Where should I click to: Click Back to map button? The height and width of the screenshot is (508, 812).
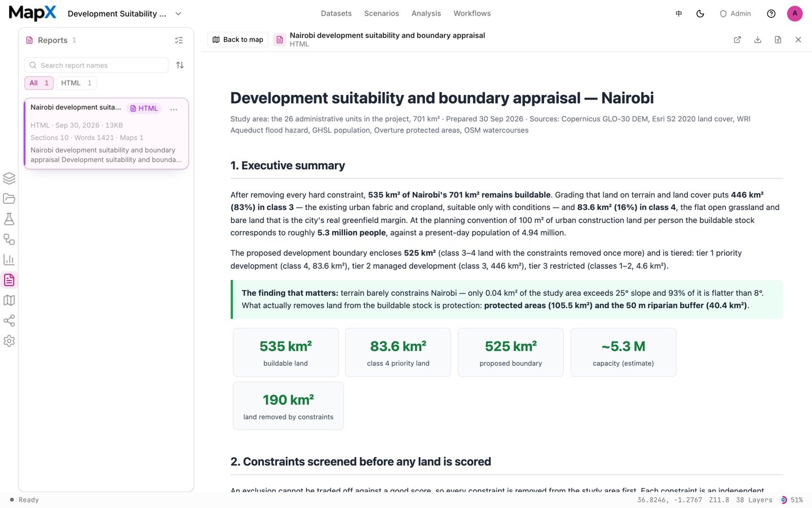[x=238, y=40]
